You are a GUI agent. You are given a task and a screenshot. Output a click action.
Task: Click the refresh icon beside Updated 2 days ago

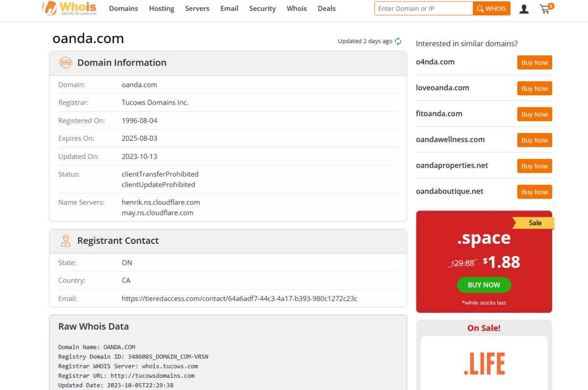click(398, 41)
